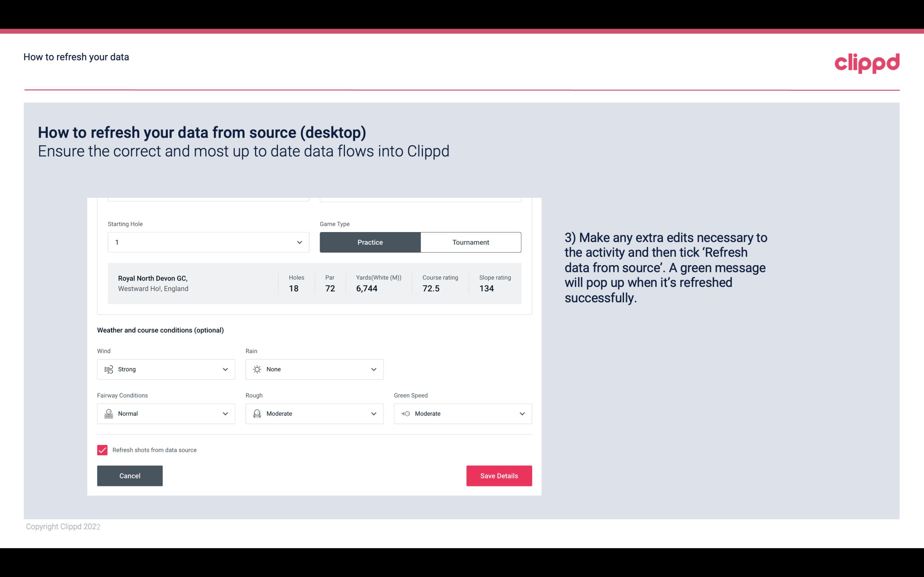
Task: Expand the Rain condition dropdown
Action: [x=373, y=369]
